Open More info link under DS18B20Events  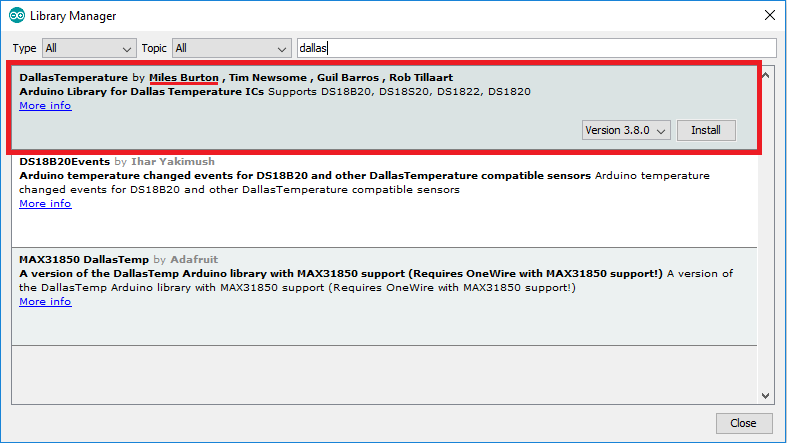(45, 204)
